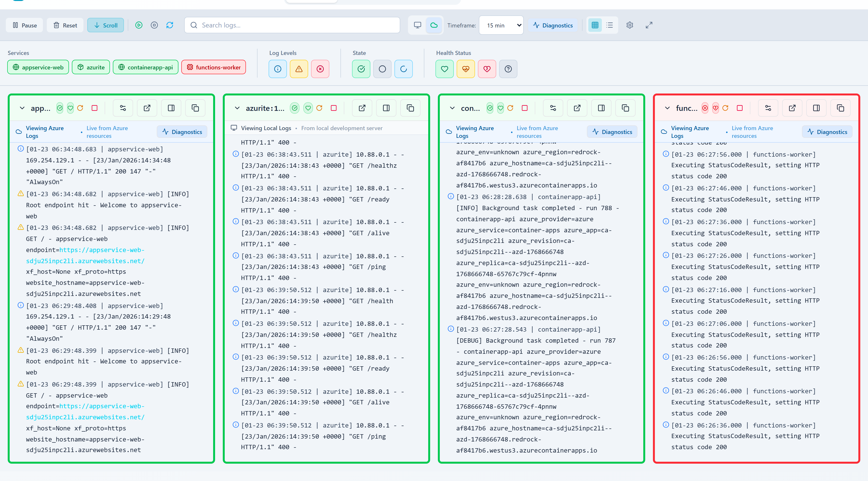Toggle the error log level filter

[x=320, y=69]
